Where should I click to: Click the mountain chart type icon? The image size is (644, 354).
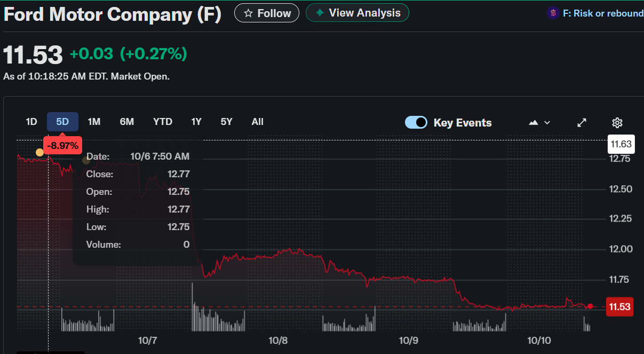point(534,123)
